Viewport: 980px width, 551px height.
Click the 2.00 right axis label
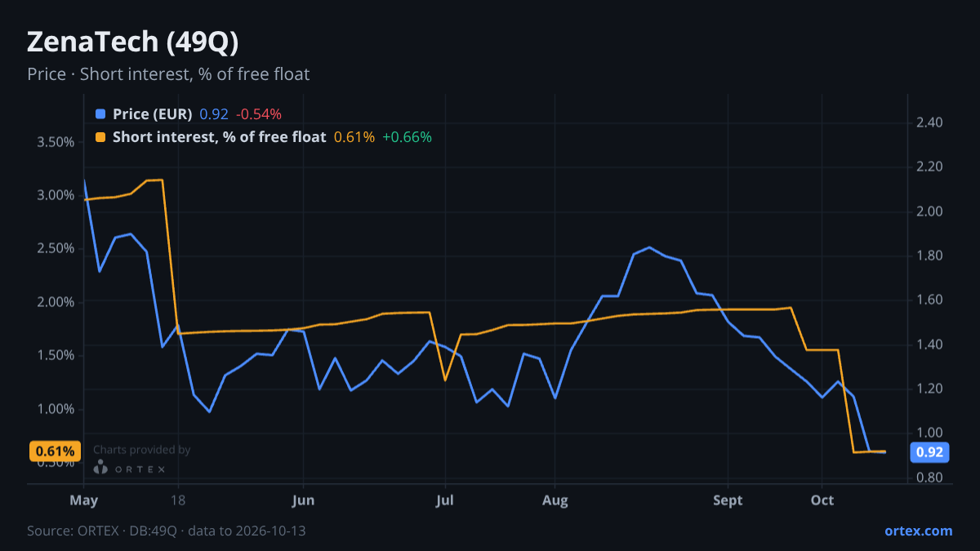click(x=929, y=211)
